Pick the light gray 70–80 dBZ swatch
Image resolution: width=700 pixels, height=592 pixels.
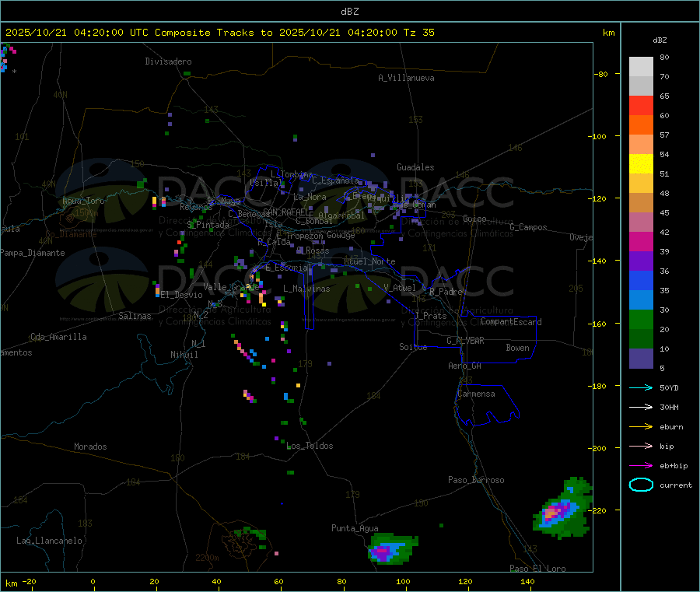click(x=641, y=67)
